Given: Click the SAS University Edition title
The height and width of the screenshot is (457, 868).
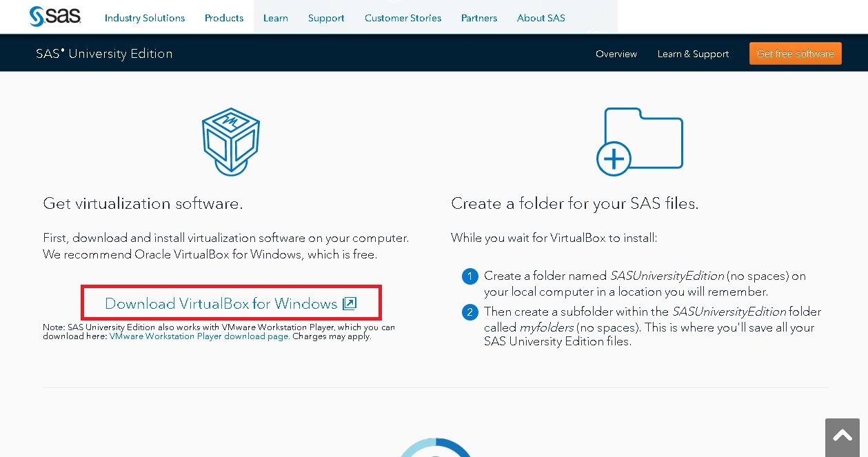Looking at the screenshot, I should 104,54.
